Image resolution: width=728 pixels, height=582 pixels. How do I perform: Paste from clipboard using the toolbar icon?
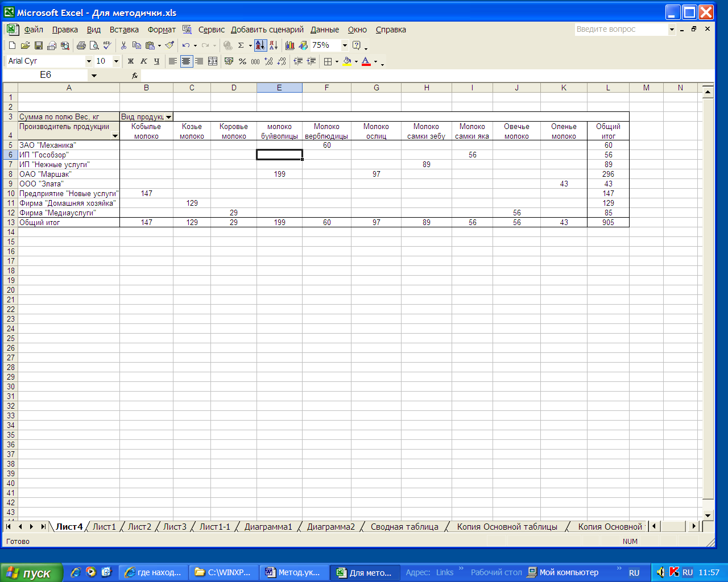tap(150, 45)
